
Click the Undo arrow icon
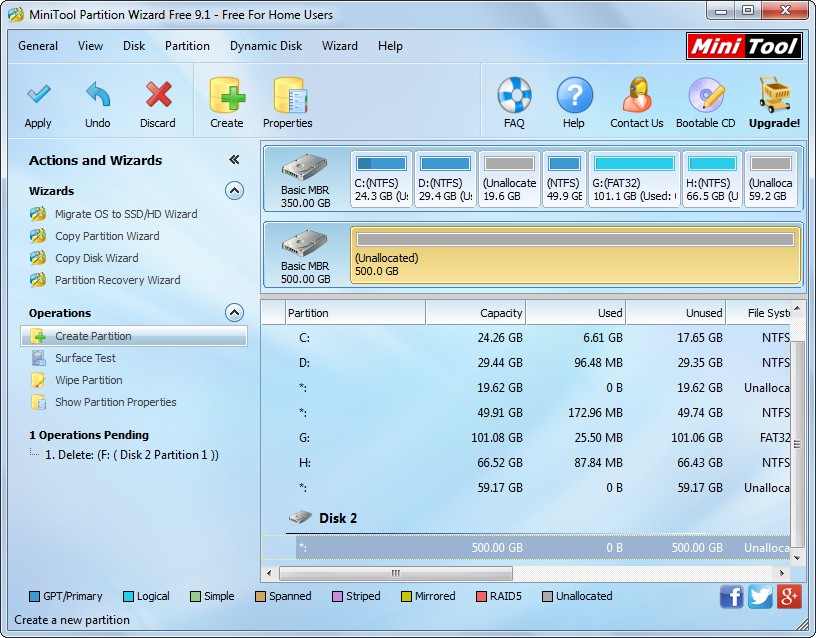(98, 94)
